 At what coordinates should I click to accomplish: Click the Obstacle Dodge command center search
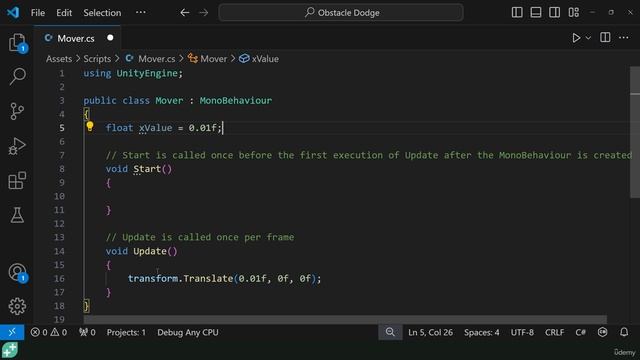[x=341, y=13]
